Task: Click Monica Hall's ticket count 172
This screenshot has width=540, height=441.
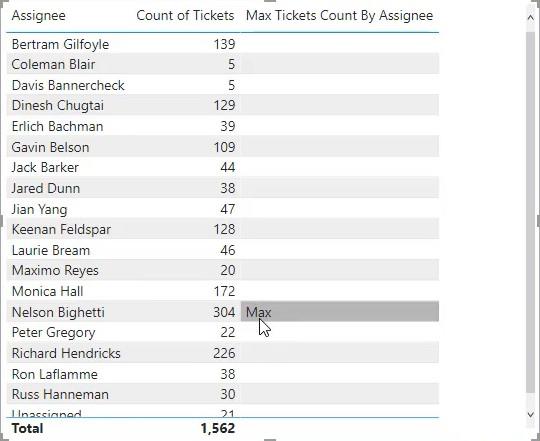Action: (x=225, y=292)
